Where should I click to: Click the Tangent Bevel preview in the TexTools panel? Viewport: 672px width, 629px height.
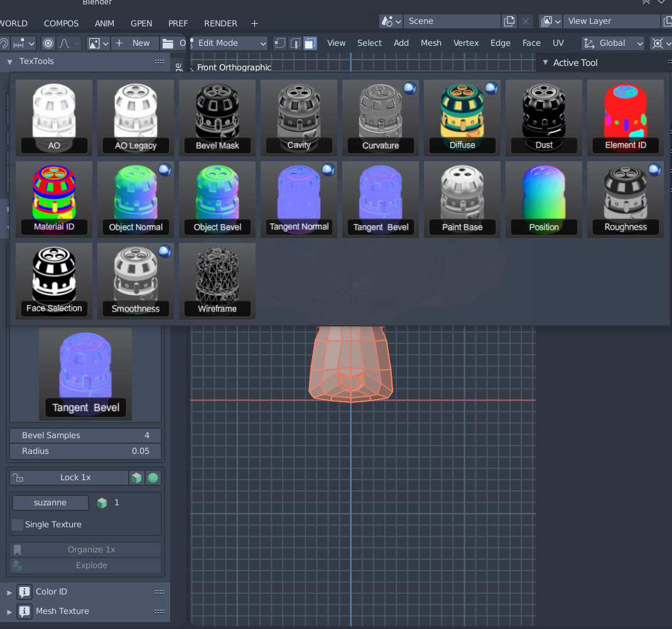[x=85, y=374]
